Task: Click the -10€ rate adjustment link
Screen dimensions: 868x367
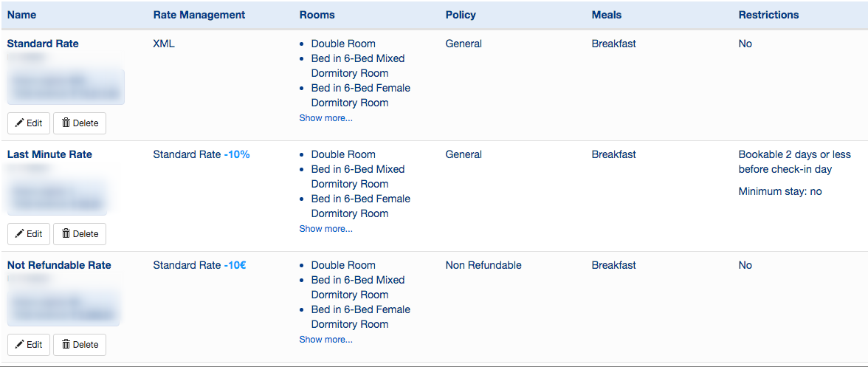Action: click(x=235, y=265)
